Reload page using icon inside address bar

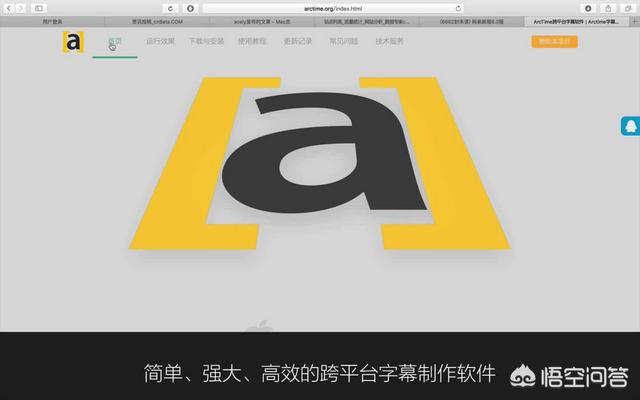tap(458, 8)
